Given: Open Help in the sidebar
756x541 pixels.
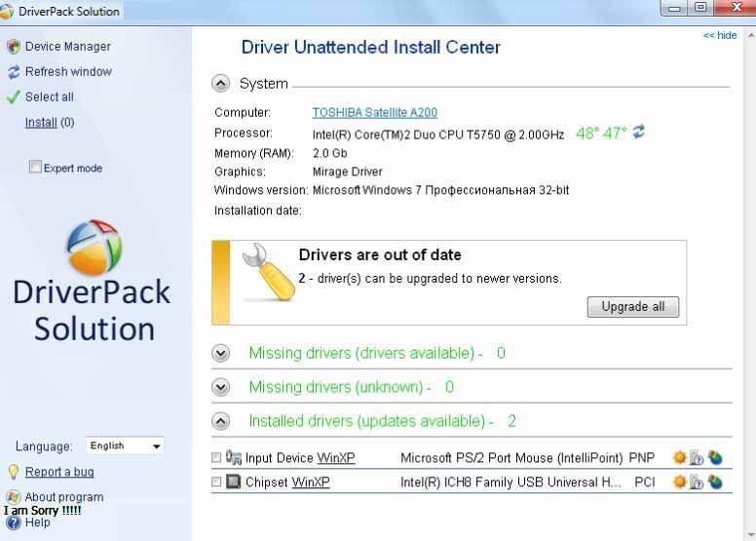Looking at the screenshot, I should [x=37, y=522].
